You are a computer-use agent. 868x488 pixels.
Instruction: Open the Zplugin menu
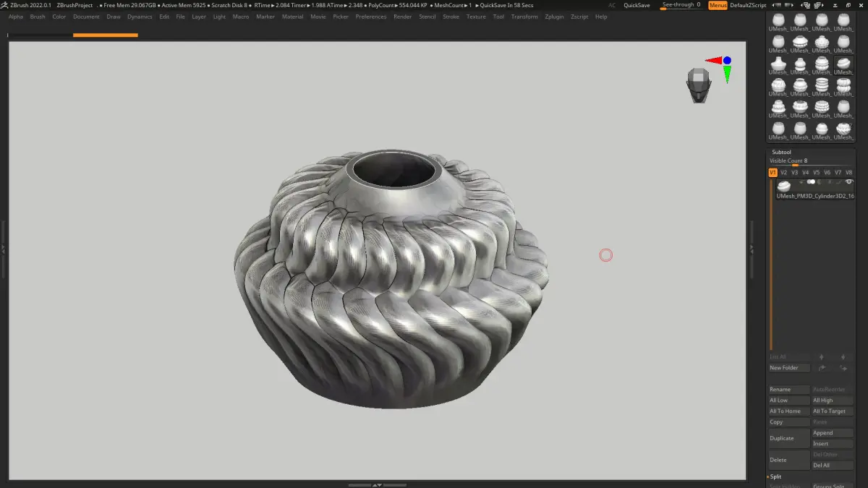tap(554, 17)
